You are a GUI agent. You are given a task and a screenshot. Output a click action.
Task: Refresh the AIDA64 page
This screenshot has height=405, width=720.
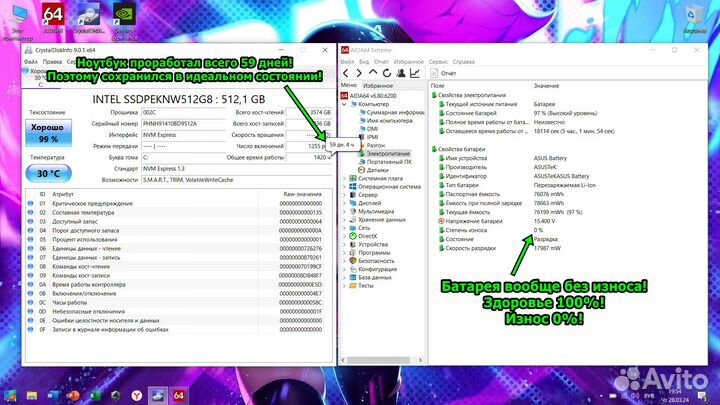coord(387,73)
